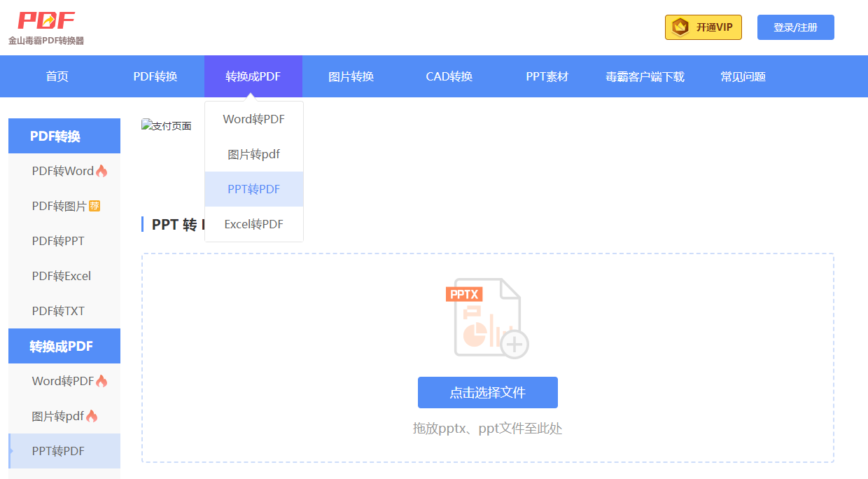Click the 登录/注册 button
This screenshot has width=868, height=479.
pos(795,27)
